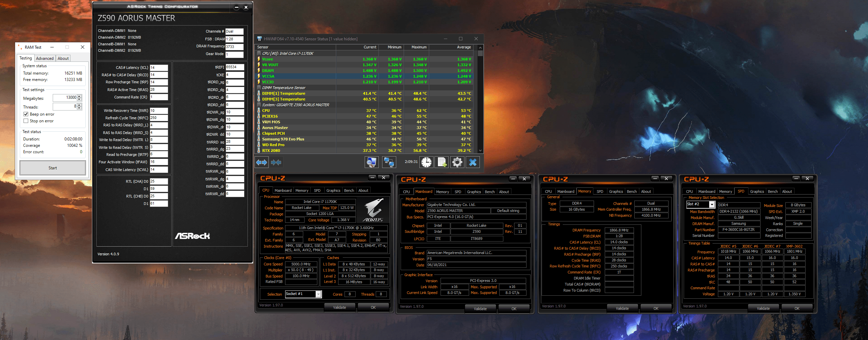Click thermometer icon beside RTX 2080 row

click(259, 151)
